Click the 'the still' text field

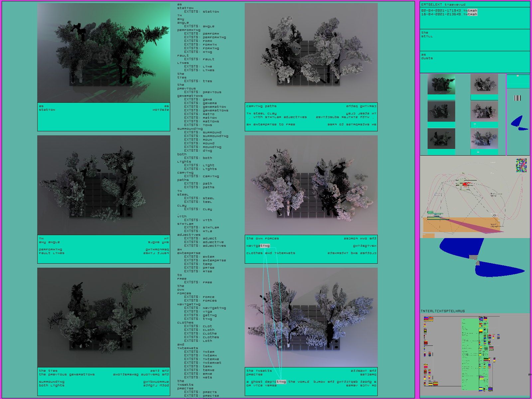pos(474,40)
